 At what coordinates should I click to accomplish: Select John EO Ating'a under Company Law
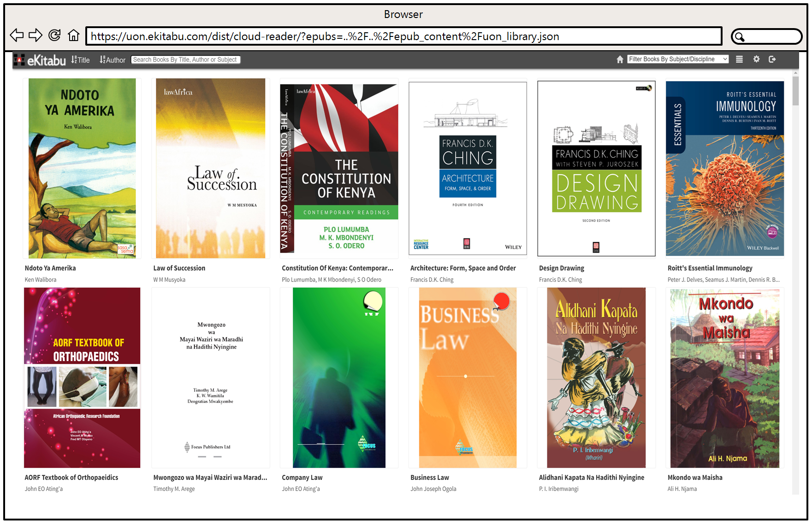tap(301, 489)
